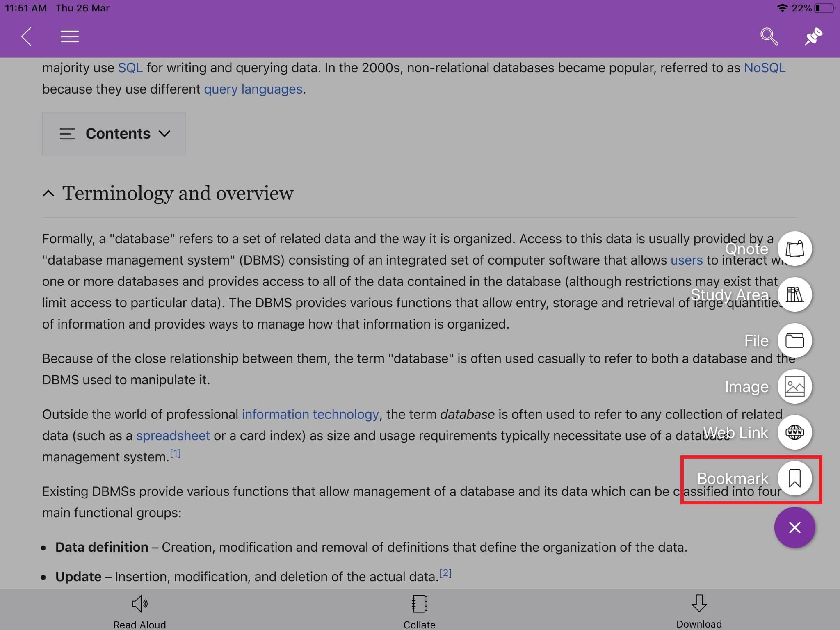Follow the NoSQL link

click(765, 68)
